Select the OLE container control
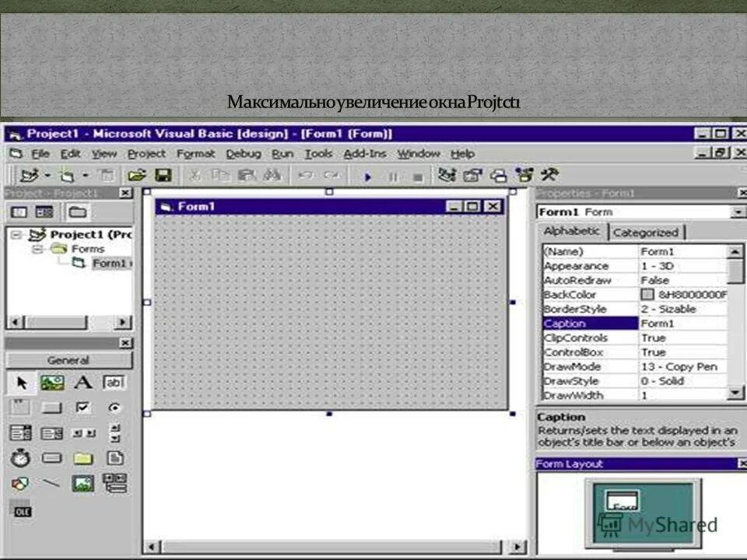The width and height of the screenshot is (747, 560). tap(23, 511)
